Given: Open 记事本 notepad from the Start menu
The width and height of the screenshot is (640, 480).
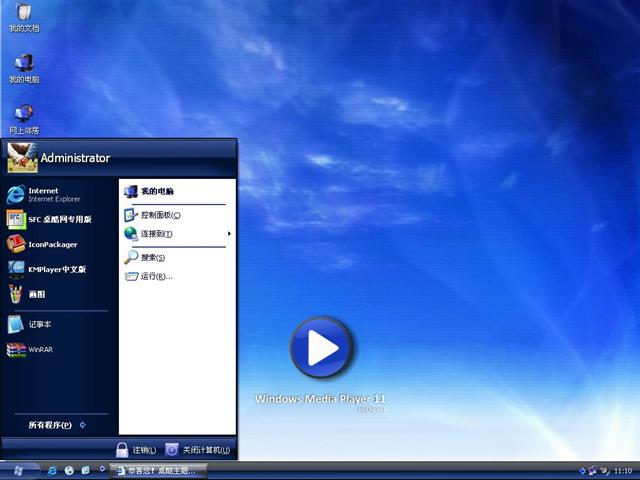Looking at the screenshot, I should [59, 324].
